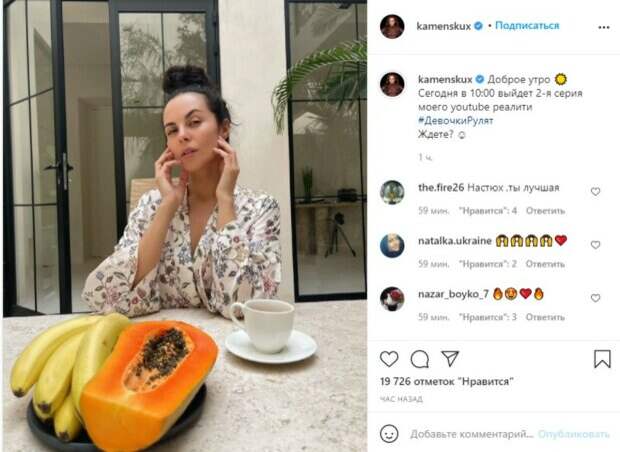Reply to the.fire26 via Ответить
The height and width of the screenshot is (452, 620).
click(545, 211)
